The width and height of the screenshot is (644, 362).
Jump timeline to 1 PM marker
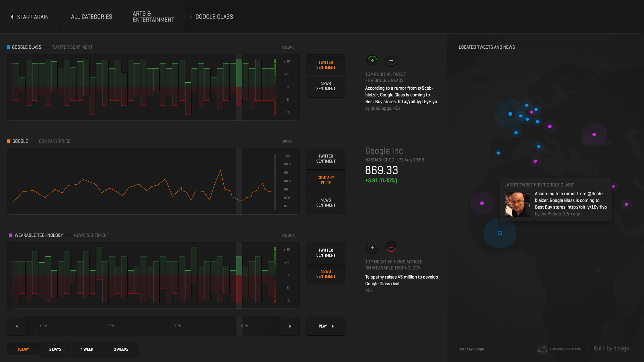(43, 326)
